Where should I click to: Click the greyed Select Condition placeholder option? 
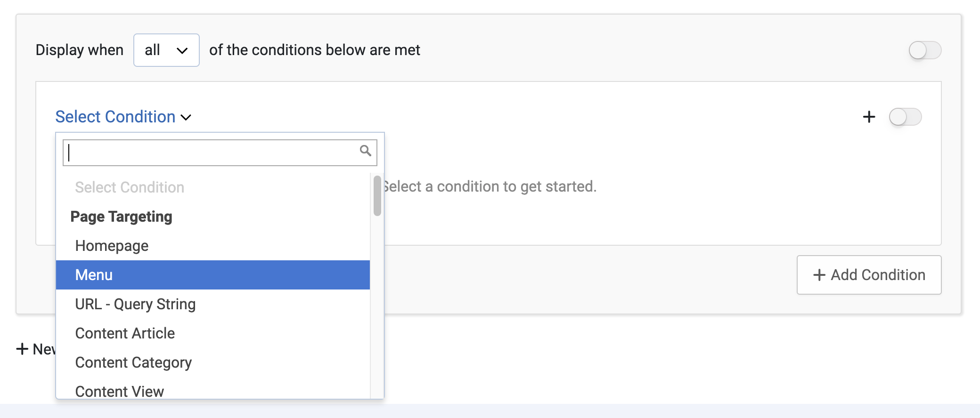tap(130, 187)
